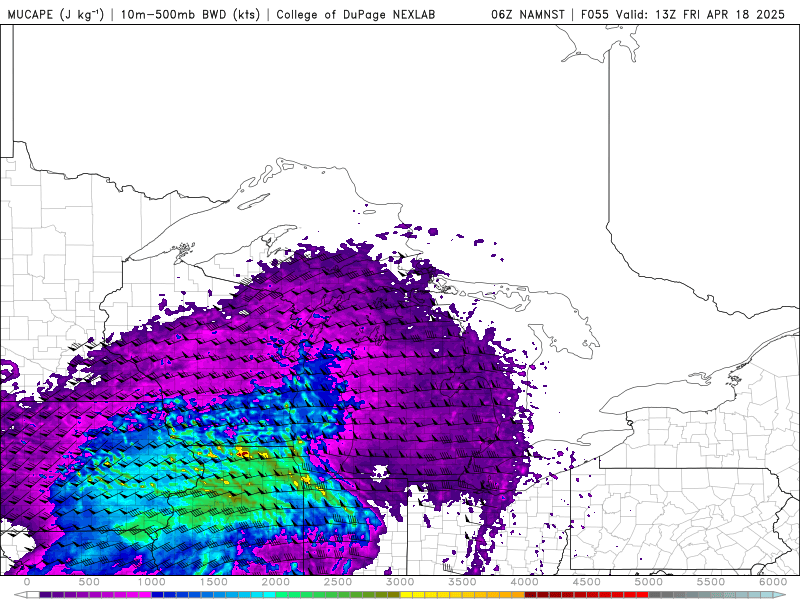
Task: Click the 3000 label on the color scale
Action: coord(400,582)
